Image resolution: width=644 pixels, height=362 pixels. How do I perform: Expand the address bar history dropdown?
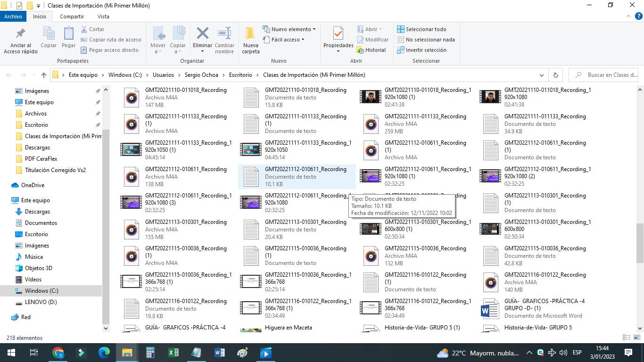[x=541, y=75]
